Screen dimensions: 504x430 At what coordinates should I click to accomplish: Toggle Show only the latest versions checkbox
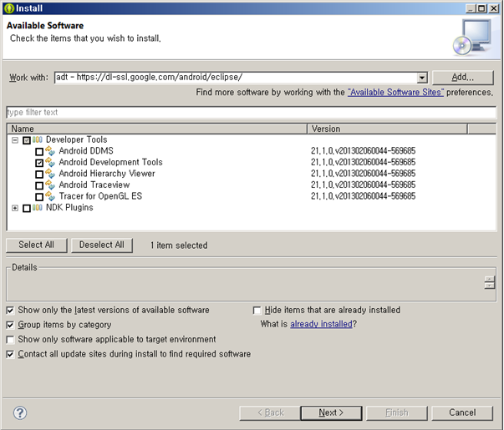[10, 311]
